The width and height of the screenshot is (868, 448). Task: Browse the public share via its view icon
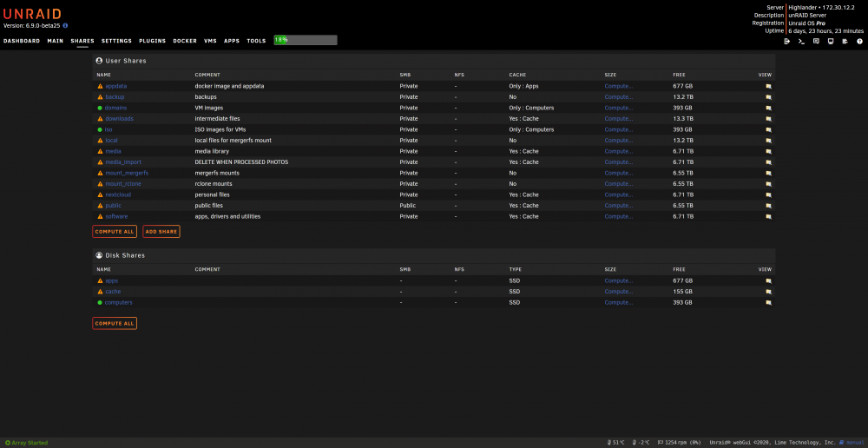(768, 206)
